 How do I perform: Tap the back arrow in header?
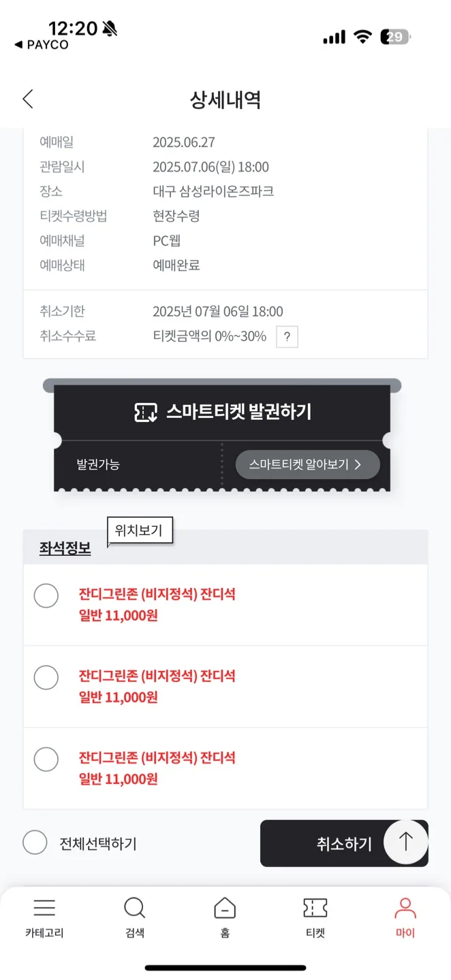[27, 99]
